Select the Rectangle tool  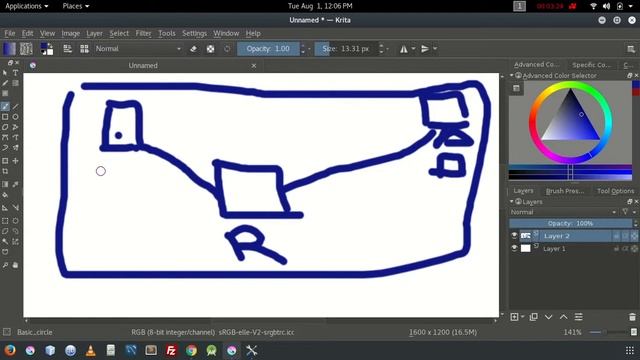pyautogui.click(x=5, y=117)
